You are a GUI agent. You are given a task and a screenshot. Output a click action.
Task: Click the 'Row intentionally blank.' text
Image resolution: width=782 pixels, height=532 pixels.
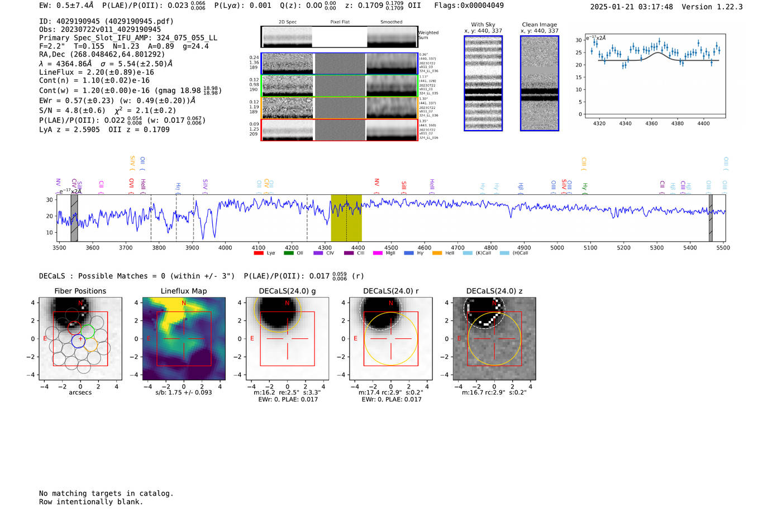pyautogui.click(x=91, y=502)
